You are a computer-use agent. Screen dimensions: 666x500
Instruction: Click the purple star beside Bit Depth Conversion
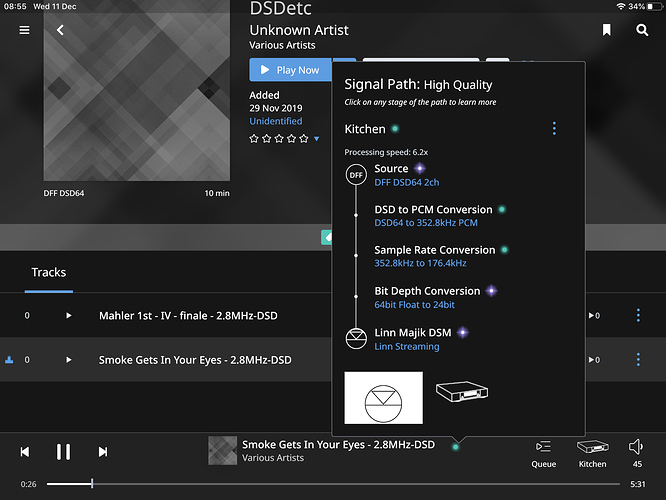coord(491,291)
